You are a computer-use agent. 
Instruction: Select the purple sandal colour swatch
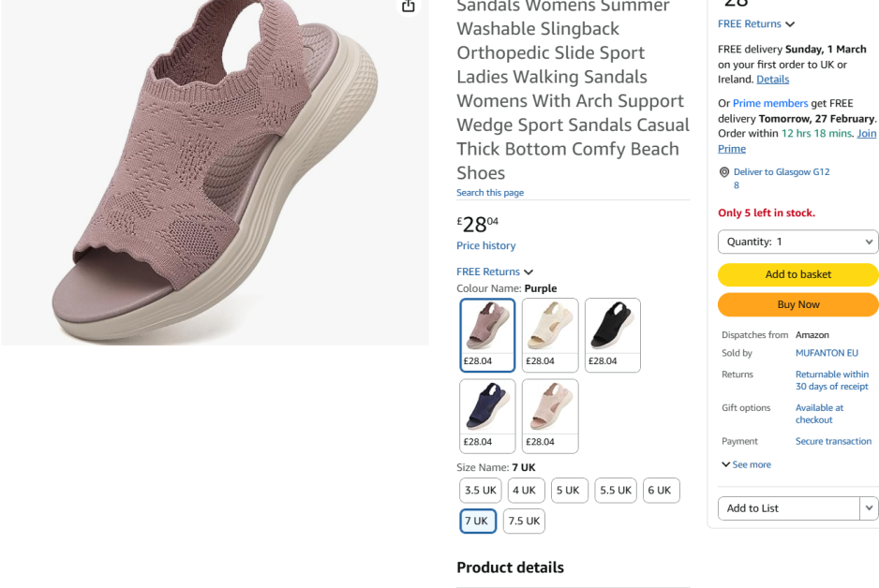487,335
